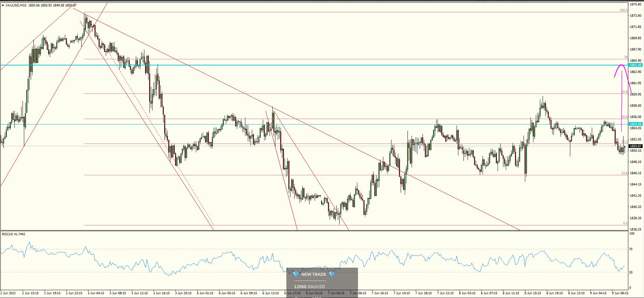This screenshot has height=298, width=644.
Task: Click the left diamond icon beside NEW TRADE
Action: 296,274
